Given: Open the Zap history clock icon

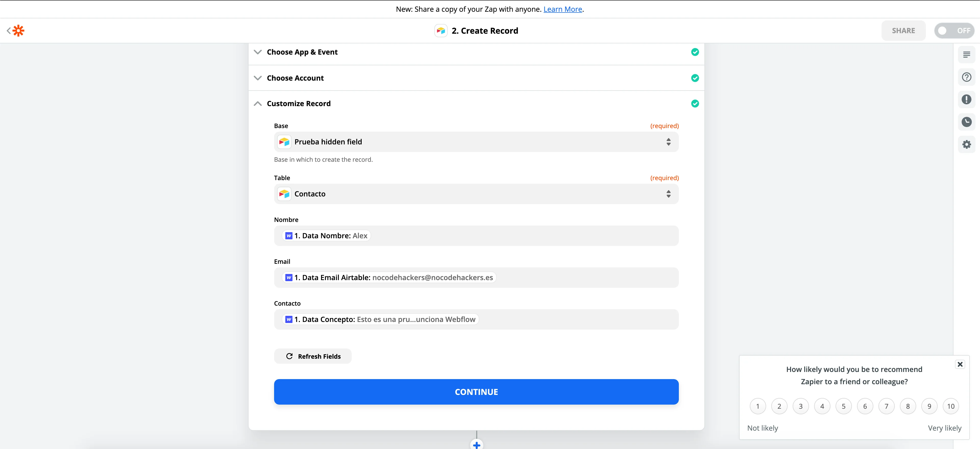Looking at the screenshot, I should click(x=966, y=122).
